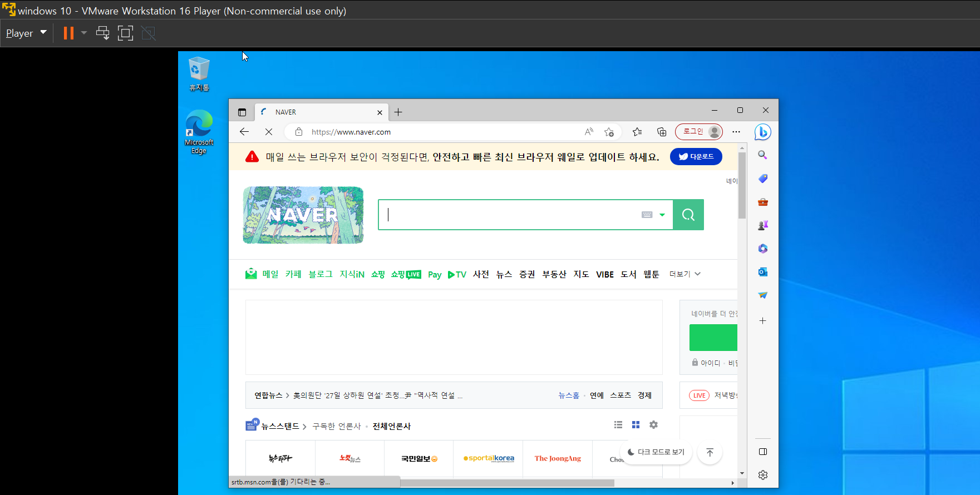This screenshot has width=980, height=495.
Task: Open a new browser tab
Action: [398, 112]
